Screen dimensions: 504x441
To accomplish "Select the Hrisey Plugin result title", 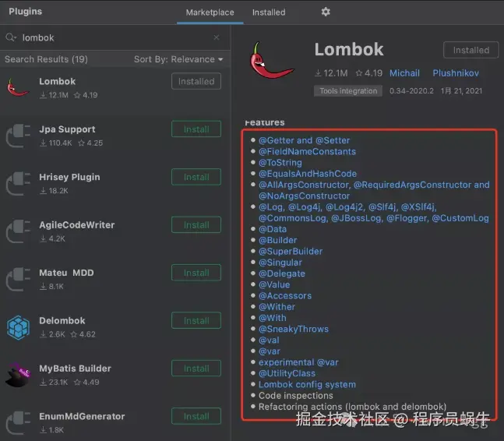I will 69,177.
